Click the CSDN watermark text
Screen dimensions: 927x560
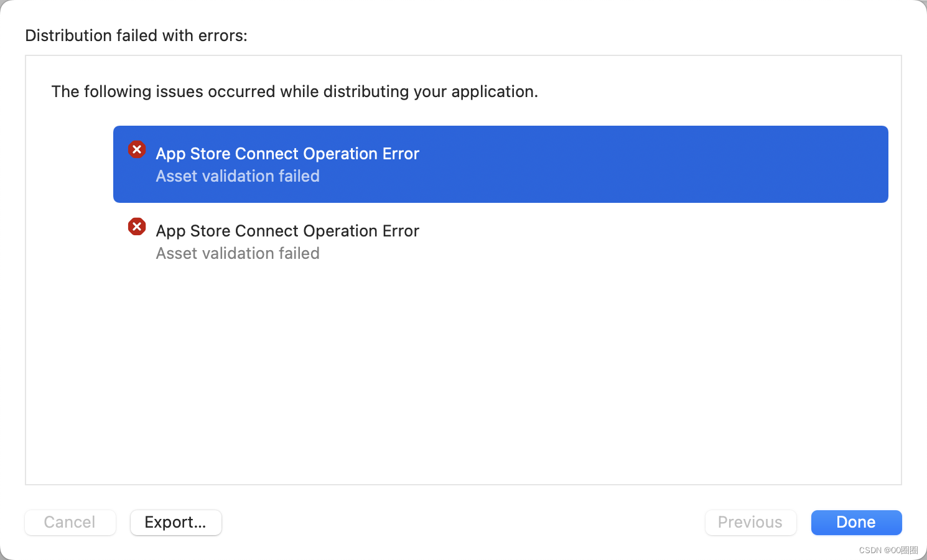888,550
